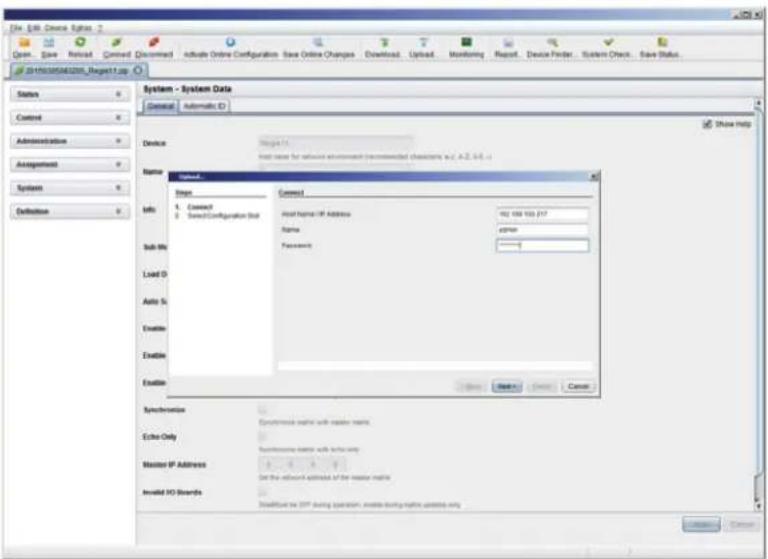Screen dimensions: 768x559
Task: Open the Device menu
Action: [x=56, y=28]
